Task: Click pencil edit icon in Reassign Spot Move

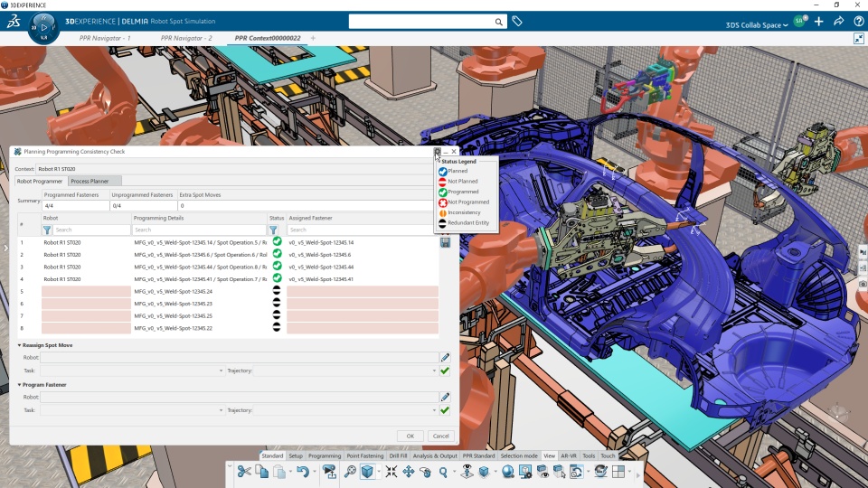Action: 445,358
